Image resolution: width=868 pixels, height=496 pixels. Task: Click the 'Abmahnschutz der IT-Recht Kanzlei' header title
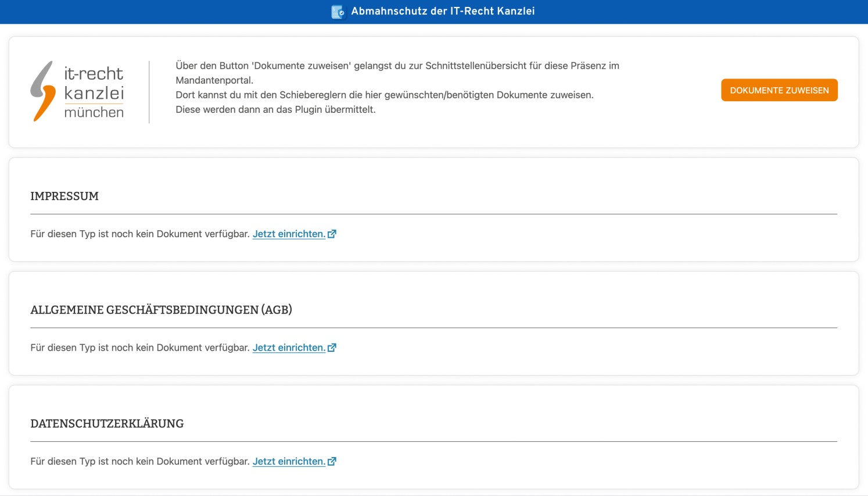(443, 11)
